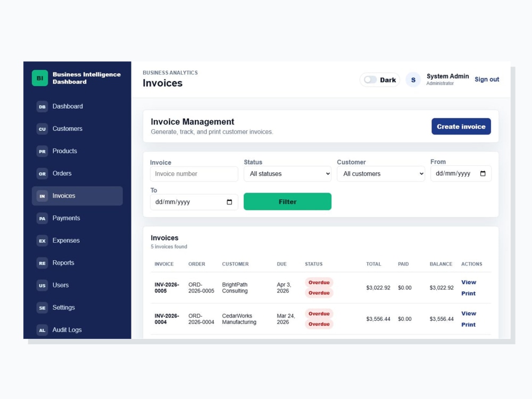The height and width of the screenshot is (399, 532).
Task: Click the DB icon beside Dashboard
Action: click(x=42, y=106)
